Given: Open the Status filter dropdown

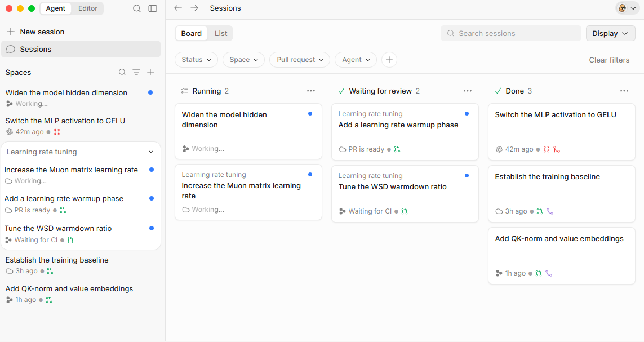Looking at the screenshot, I should click(x=196, y=60).
